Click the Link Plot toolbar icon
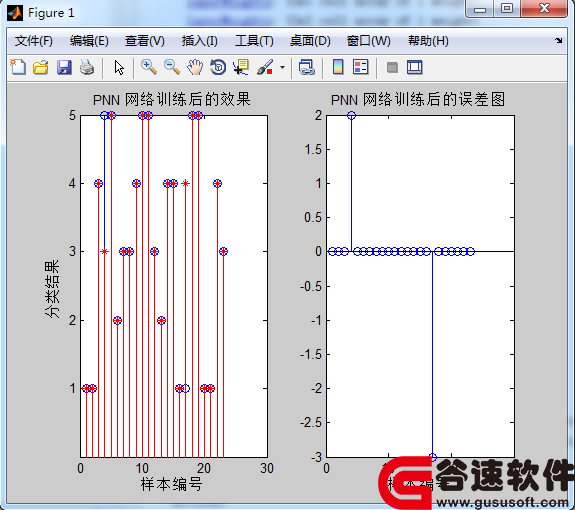 (x=307, y=68)
